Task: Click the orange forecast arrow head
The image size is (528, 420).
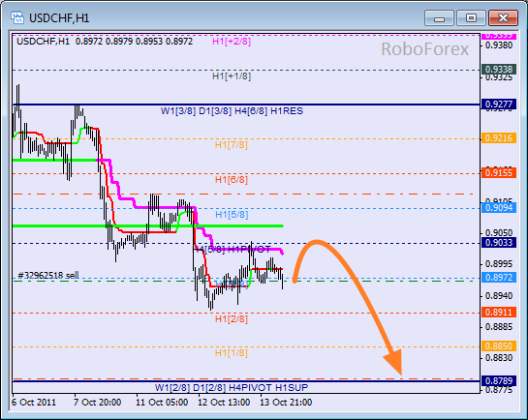Action: [x=394, y=362]
